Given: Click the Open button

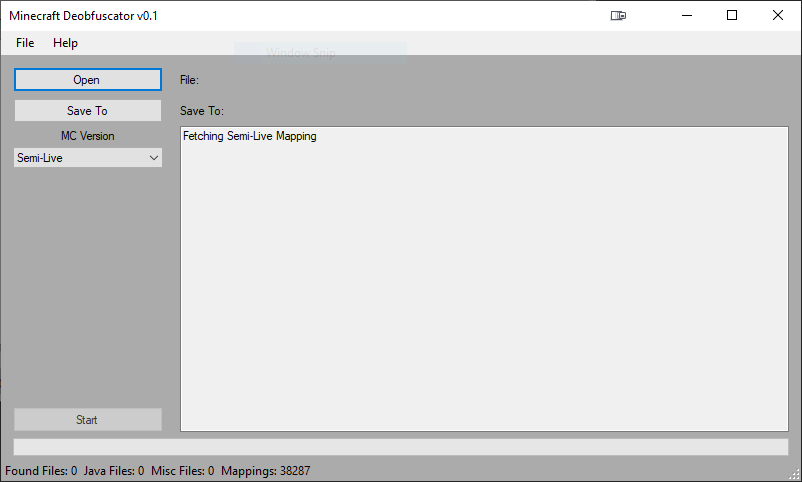Looking at the screenshot, I should coord(88,80).
